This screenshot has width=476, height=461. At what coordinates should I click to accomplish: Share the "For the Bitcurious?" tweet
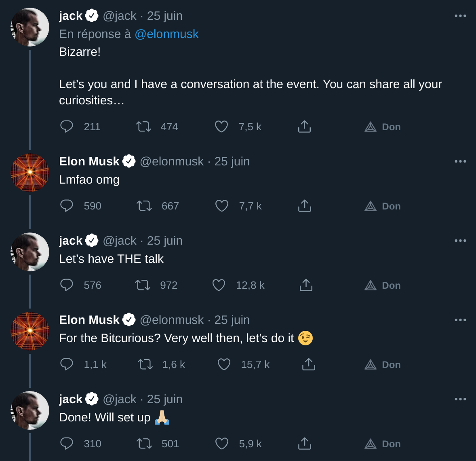pyautogui.click(x=308, y=364)
